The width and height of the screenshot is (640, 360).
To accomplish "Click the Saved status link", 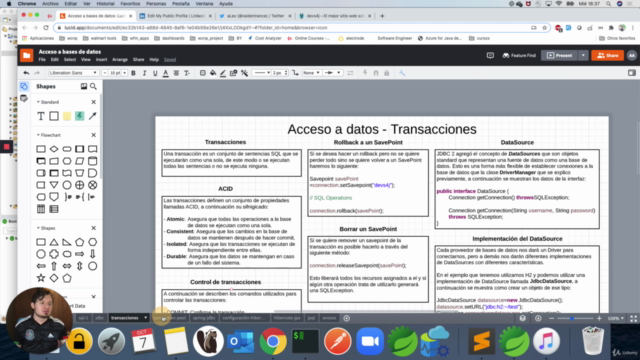I will coord(170,60).
